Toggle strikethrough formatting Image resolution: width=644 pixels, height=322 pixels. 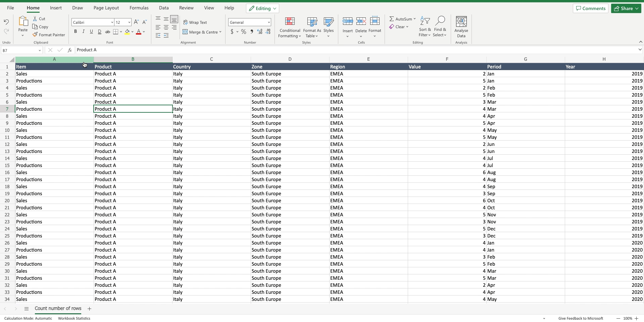107,32
